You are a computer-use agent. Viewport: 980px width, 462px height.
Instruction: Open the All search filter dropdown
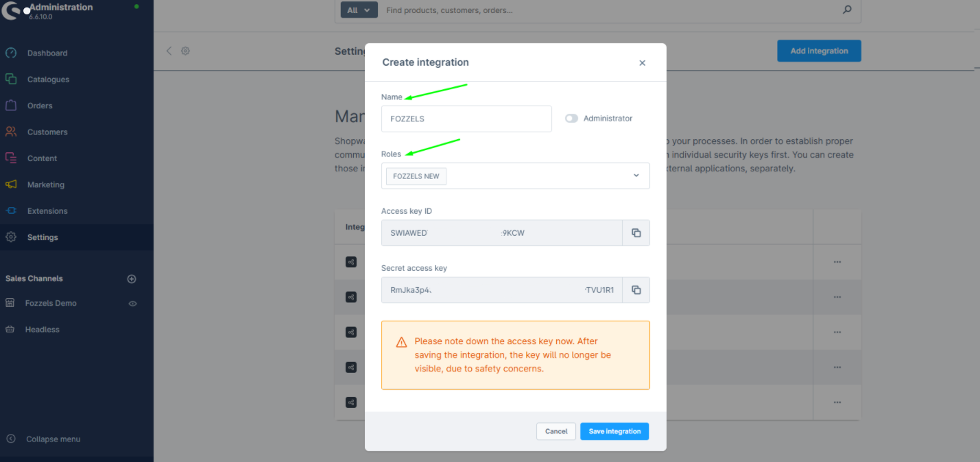(359, 10)
